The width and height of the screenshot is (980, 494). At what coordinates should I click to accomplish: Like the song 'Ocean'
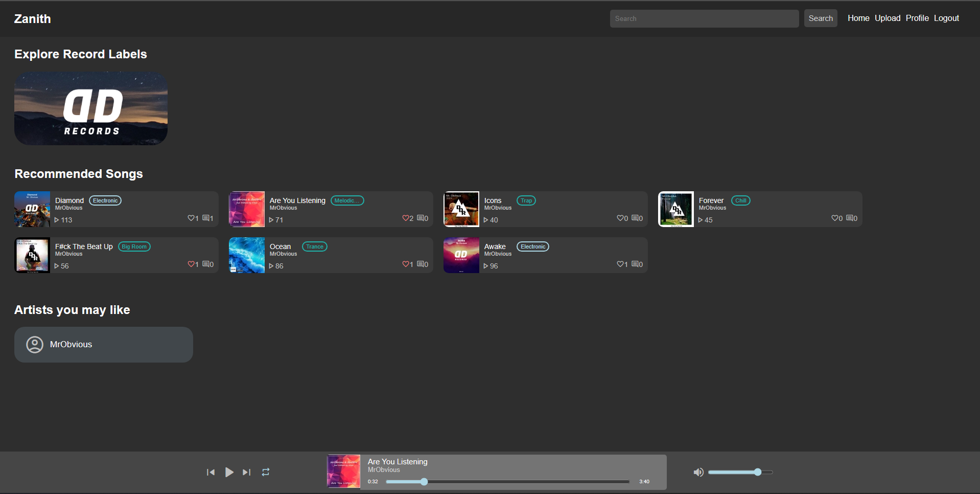point(406,264)
